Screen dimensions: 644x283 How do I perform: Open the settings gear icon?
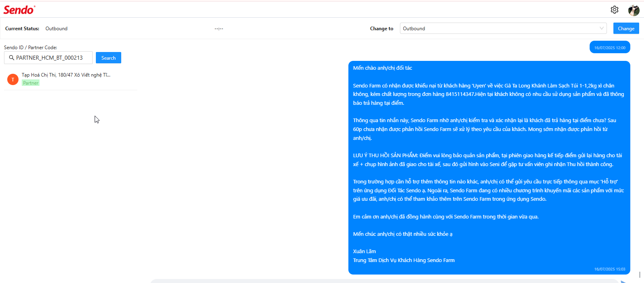[614, 10]
